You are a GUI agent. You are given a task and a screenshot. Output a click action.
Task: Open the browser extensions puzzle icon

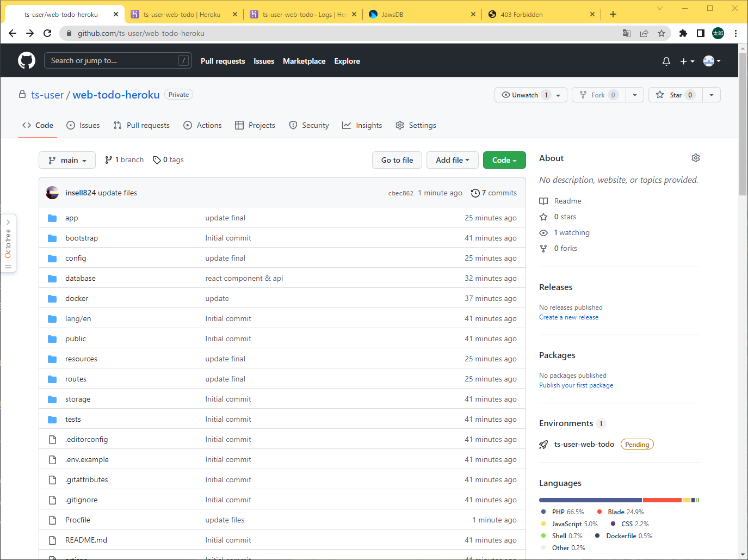tap(683, 33)
